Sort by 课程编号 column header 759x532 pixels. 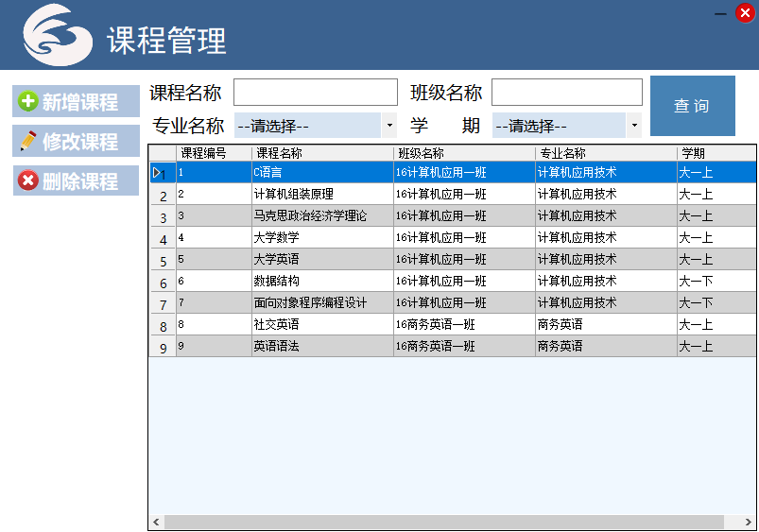[x=214, y=153]
